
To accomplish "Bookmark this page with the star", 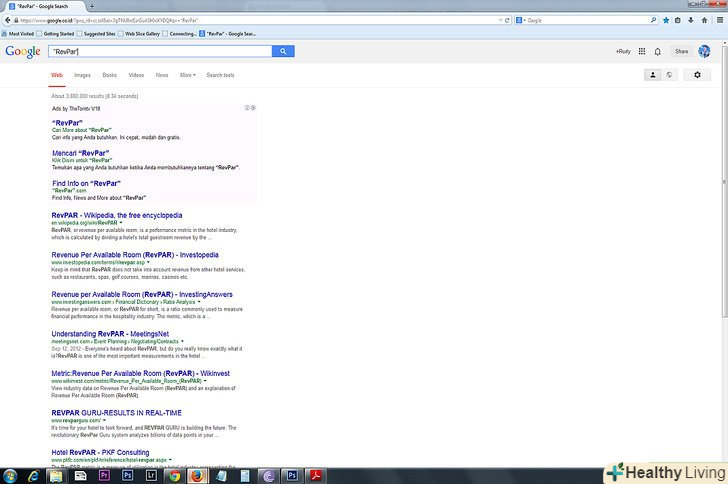I will [666, 20].
